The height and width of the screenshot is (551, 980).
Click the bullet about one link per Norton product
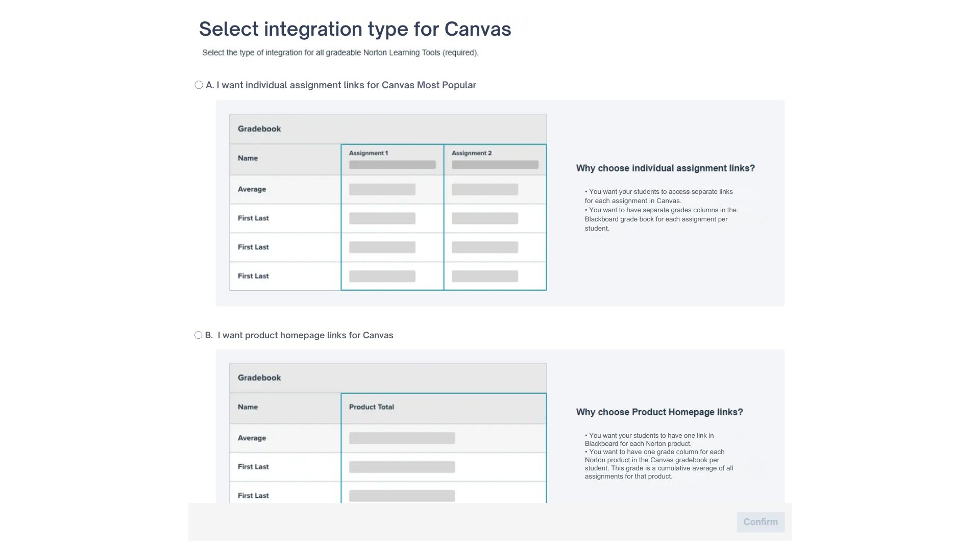[x=649, y=440]
